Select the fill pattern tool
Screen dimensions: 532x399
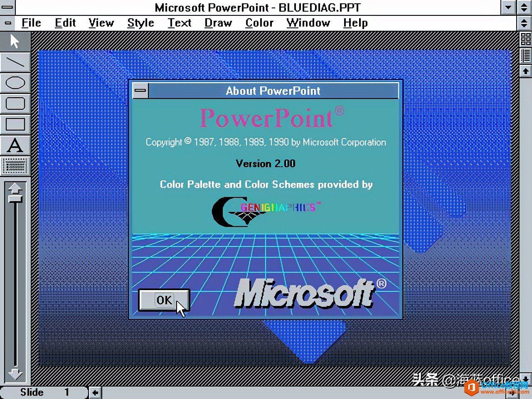click(15, 166)
